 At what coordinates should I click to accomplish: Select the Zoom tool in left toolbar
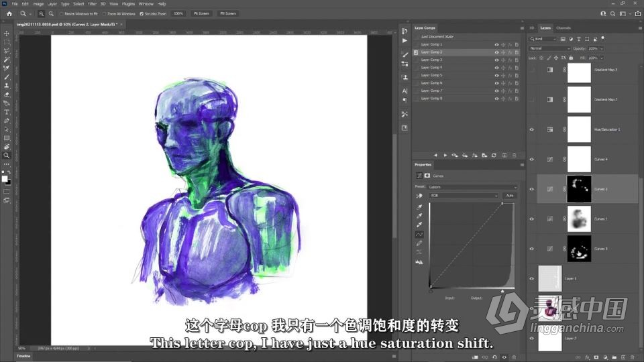(x=7, y=156)
